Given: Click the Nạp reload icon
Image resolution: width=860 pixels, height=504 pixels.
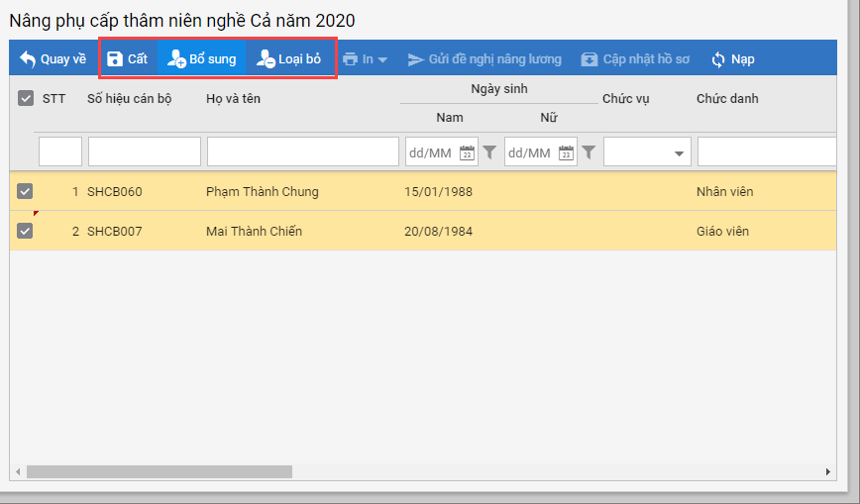Looking at the screenshot, I should pyautogui.click(x=719, y=59).
